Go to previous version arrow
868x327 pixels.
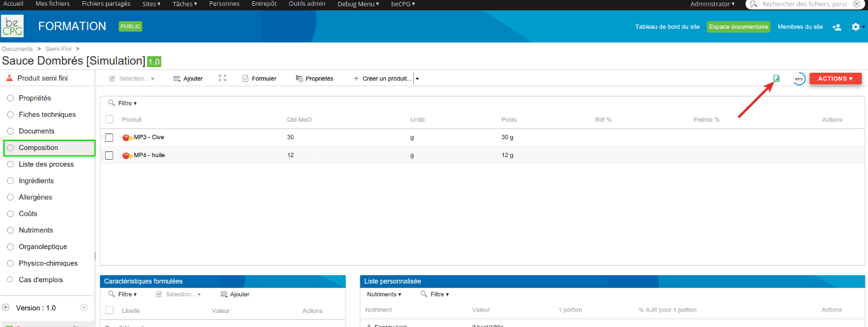[x=6, y=308]
